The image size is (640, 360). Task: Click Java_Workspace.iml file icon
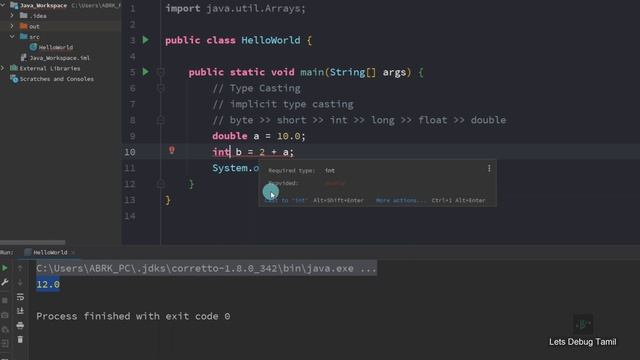pos(24,58)
